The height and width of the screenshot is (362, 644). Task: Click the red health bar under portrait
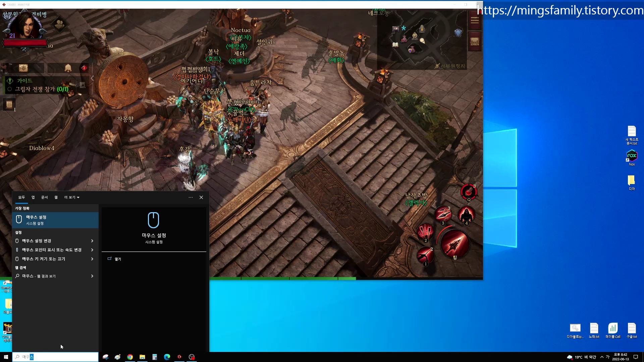tap(25, 43)
